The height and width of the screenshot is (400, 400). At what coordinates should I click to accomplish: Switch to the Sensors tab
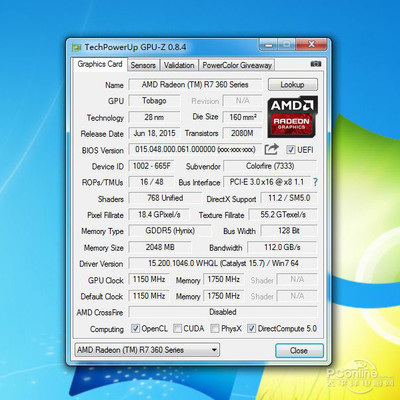(143, 65)
